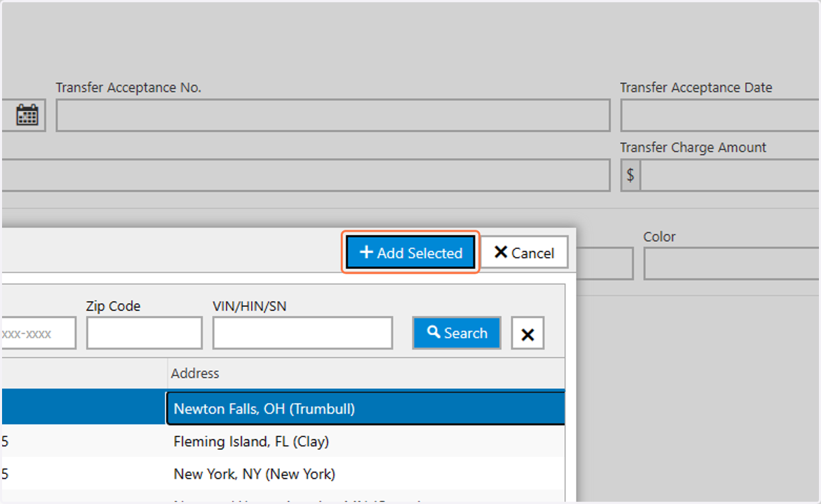821x504 pixels.
Task: Cancel the selection dialog
Action: pos(525,253)
